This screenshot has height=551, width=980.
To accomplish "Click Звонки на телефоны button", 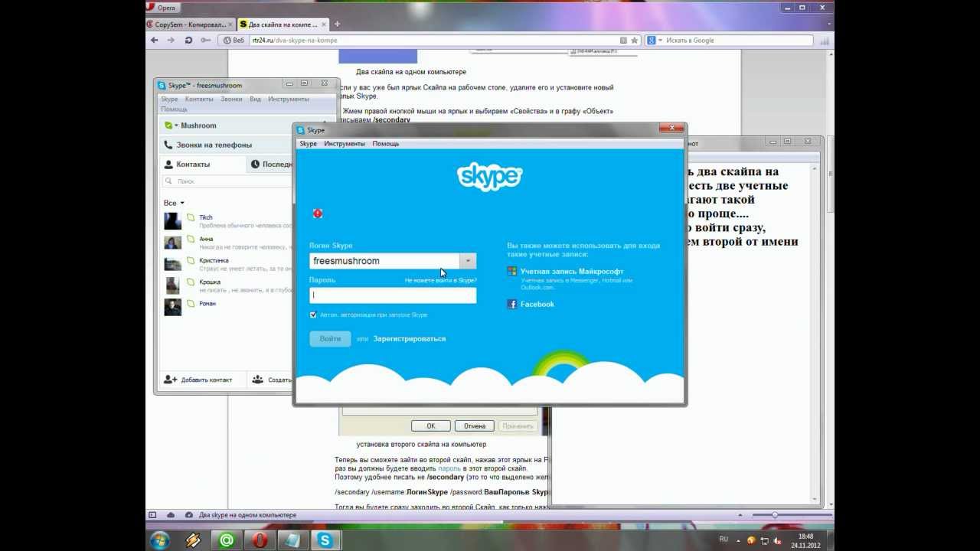I will 225,145.
